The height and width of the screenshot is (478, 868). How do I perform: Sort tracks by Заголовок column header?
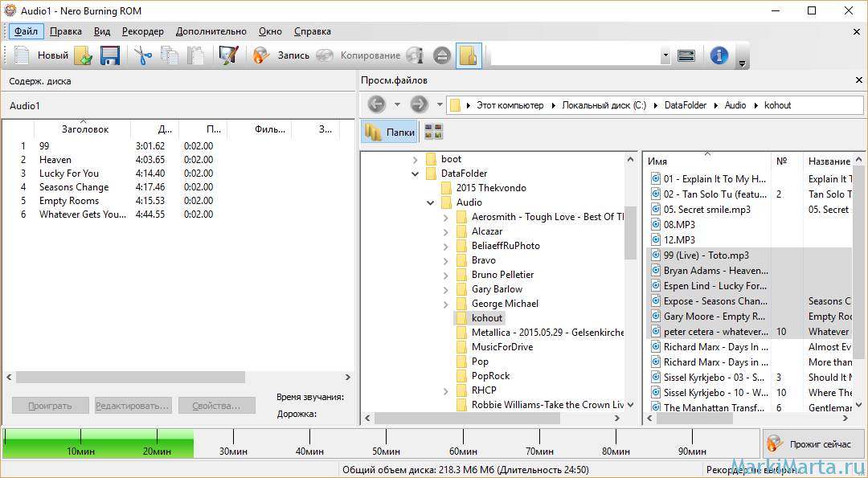click(83, 129)
